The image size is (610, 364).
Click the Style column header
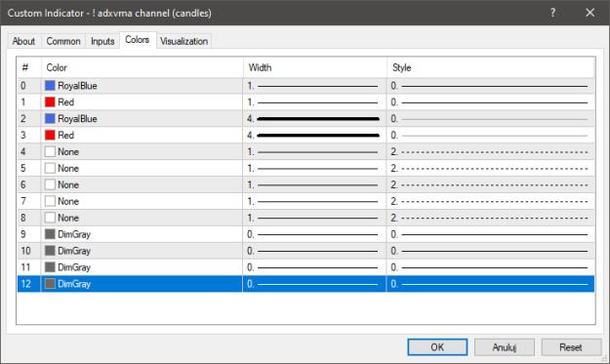(x=491, y=67)
